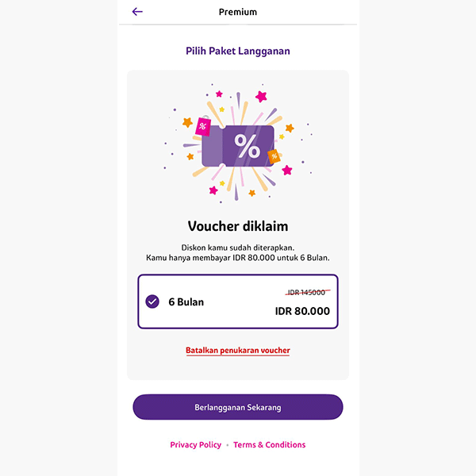Click the dot separator between footer links

tap(228, 445)
